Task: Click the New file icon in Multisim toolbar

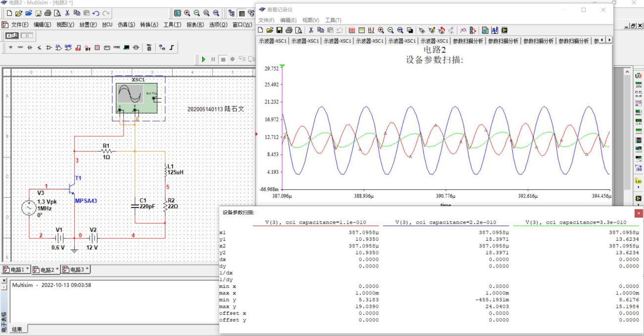Action: click(x=9, y=13)
